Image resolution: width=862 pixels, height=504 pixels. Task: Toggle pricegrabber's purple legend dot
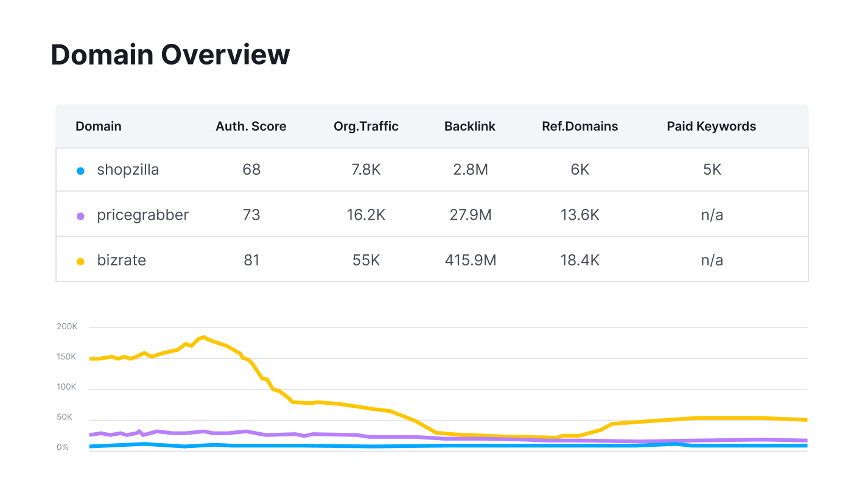[x=80, y=215]
